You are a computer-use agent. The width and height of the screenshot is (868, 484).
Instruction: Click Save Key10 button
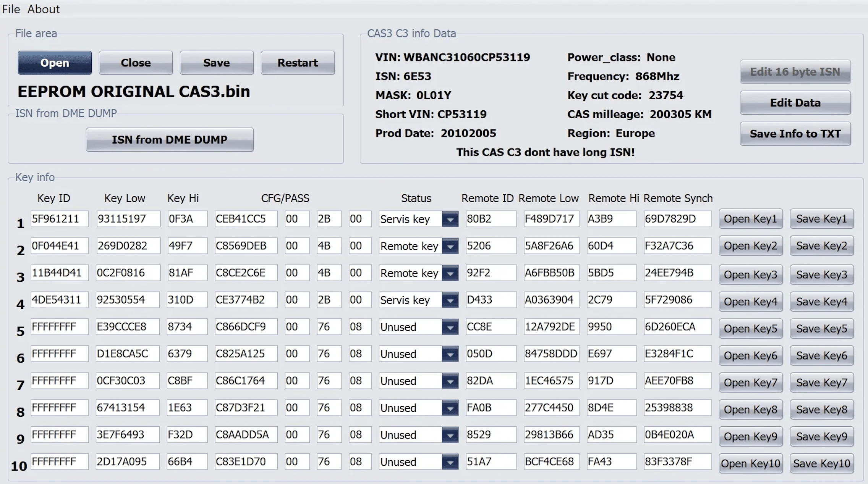click(x=822, y=463)
